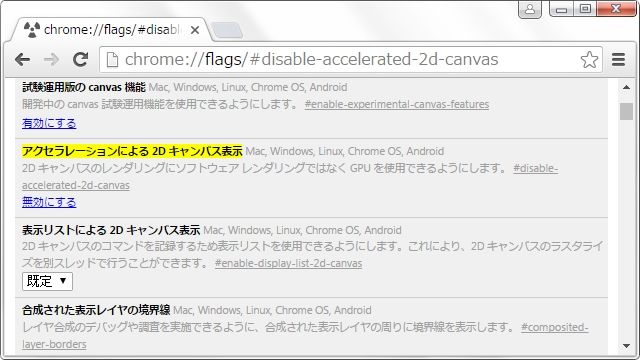640x360 pixels.
Task: Click highlighted title アクセラレーションによる 2D キャンバス表示
Action: (132, 151)
